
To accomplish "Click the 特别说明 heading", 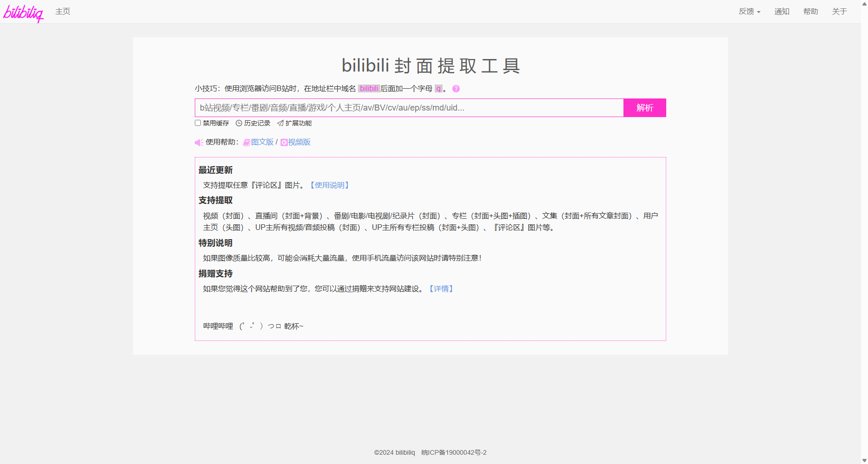I will (215, 243).
